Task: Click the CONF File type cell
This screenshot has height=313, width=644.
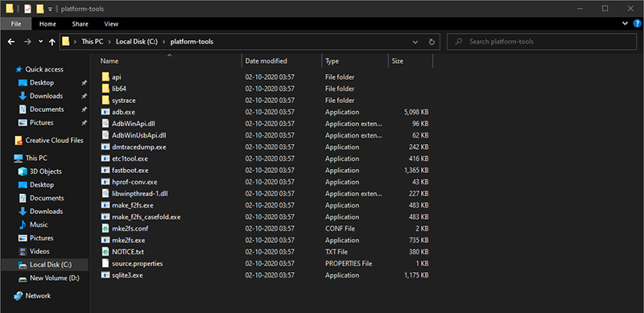Action: point(340,229)
